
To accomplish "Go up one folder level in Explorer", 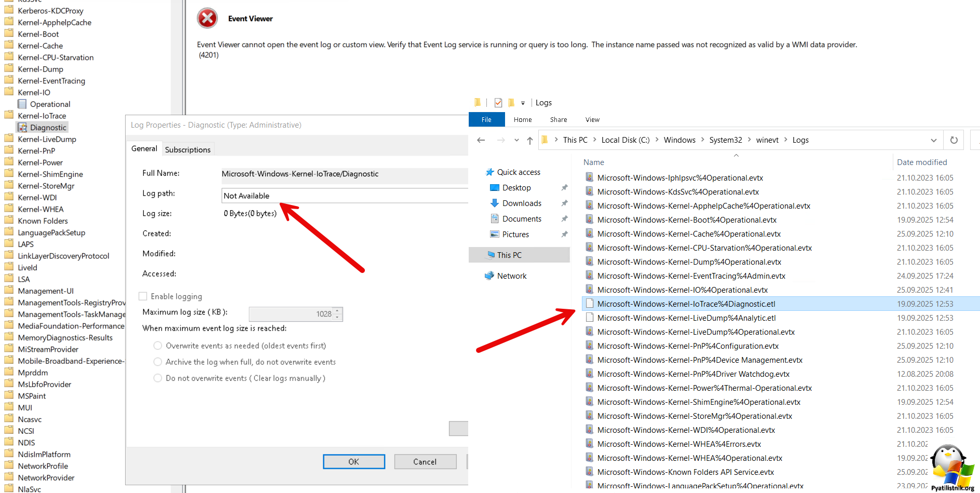I will tap(530, 140).
